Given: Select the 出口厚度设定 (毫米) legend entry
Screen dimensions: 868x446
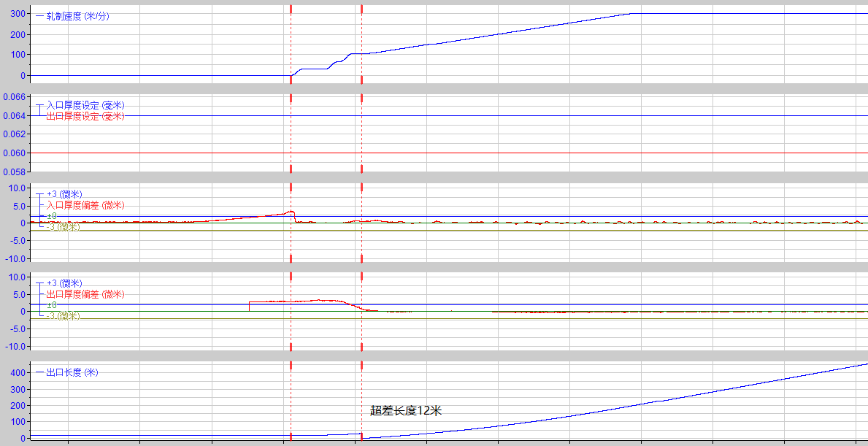Looking at the screenshot, I should click(85, 116).
